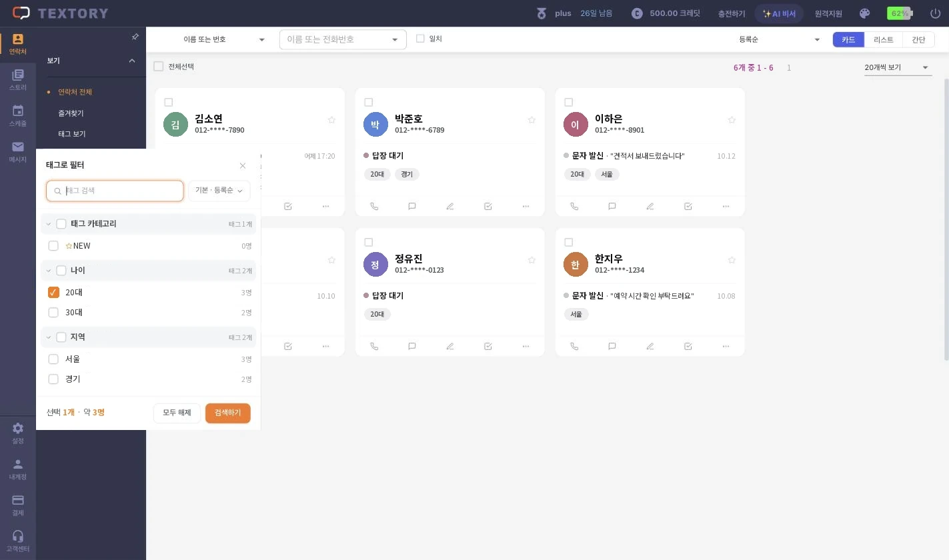949x560 pixels.
Task: Click check-task icon on 정유진 card
Action: (x=488, y=346)
